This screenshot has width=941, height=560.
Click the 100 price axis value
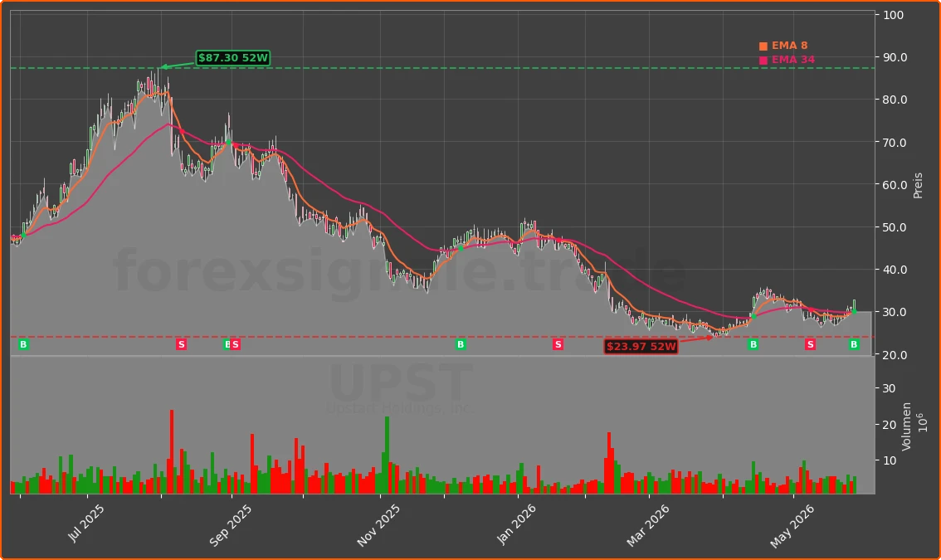click(893, 15)
